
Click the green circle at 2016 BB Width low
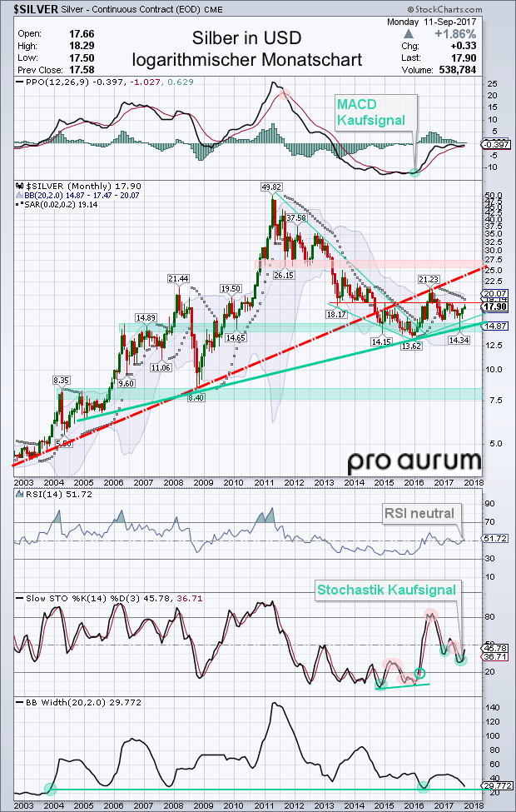(424, 787)
